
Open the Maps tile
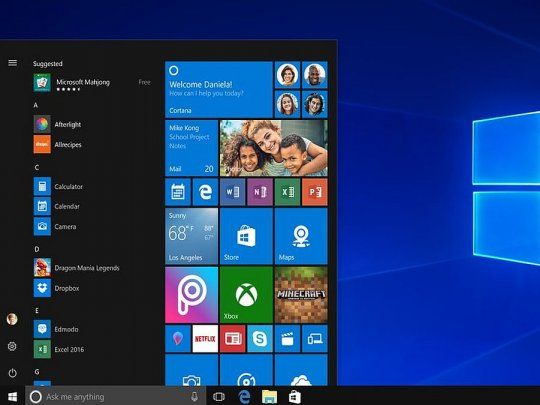301,236
